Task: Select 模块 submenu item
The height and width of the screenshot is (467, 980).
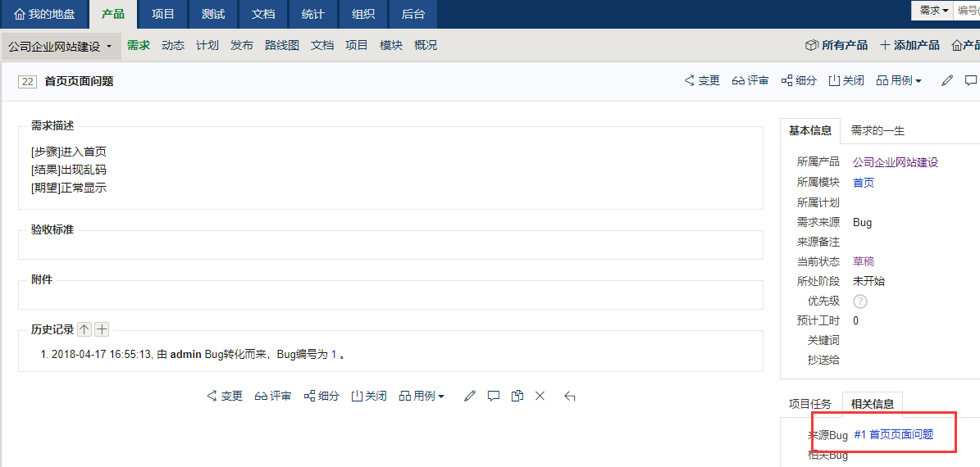Action: [391, 46]
